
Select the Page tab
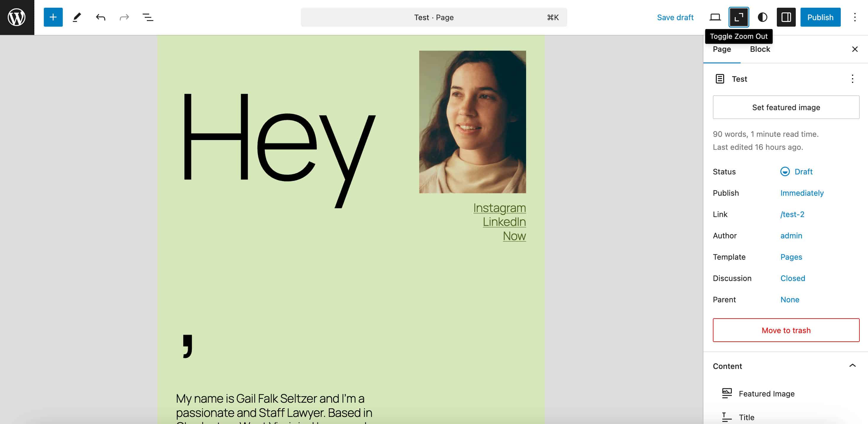tap(722, 49)
